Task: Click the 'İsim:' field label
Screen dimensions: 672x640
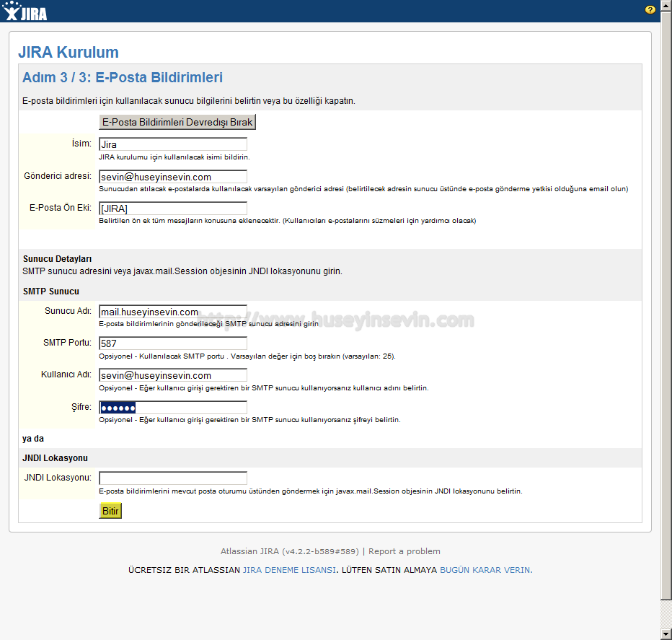Action: [81, 144]
